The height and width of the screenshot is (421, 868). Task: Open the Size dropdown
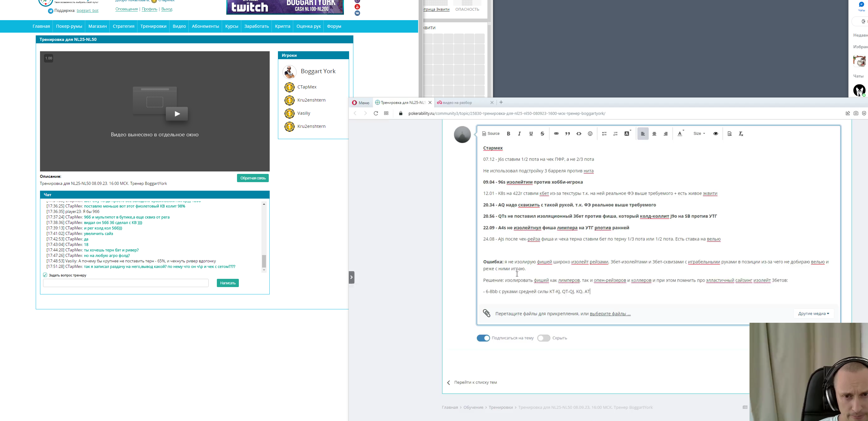tap(699, 134)
